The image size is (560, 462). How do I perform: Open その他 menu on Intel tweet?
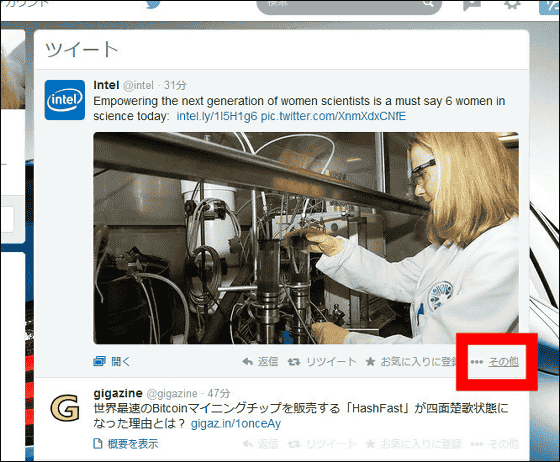pos(503,362)
